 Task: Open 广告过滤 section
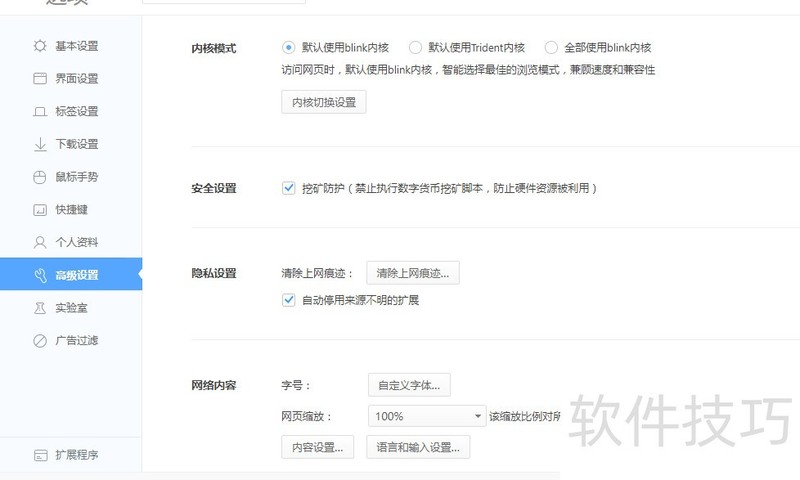point(77,341)
